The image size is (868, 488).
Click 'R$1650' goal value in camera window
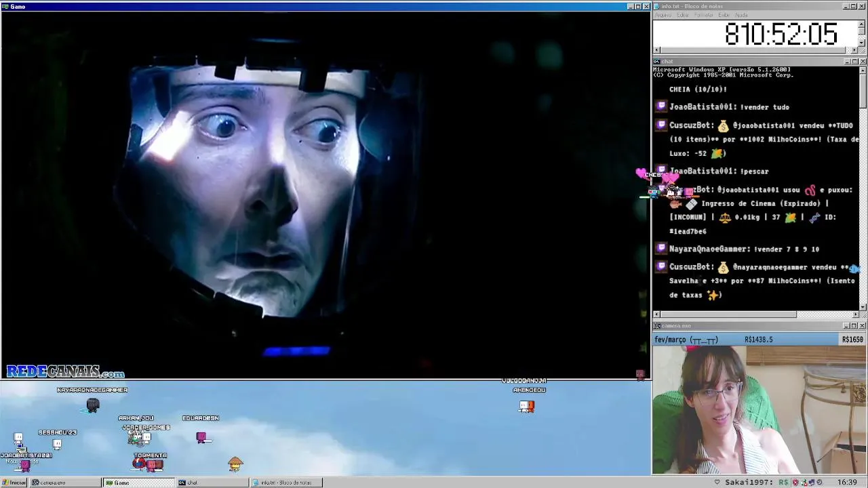[852, 340]
